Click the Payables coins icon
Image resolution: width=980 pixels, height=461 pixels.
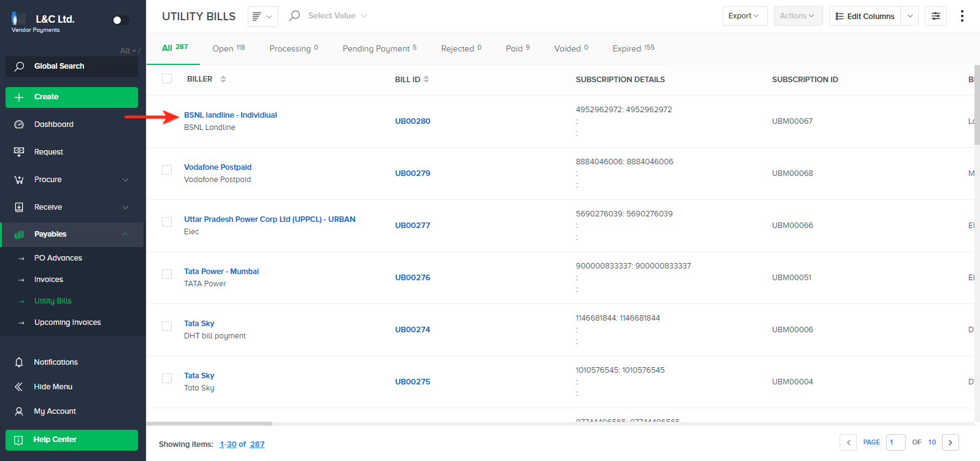coord(19,234)
